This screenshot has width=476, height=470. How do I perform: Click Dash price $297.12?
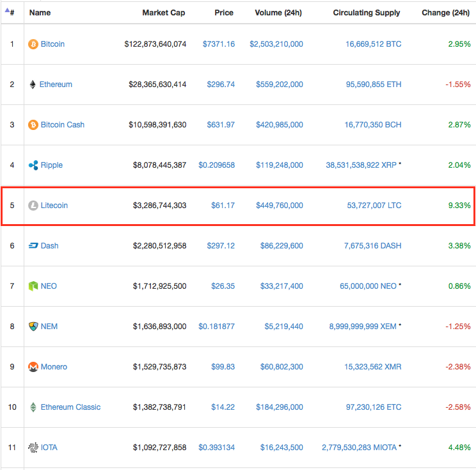click(x=221, y=246)
